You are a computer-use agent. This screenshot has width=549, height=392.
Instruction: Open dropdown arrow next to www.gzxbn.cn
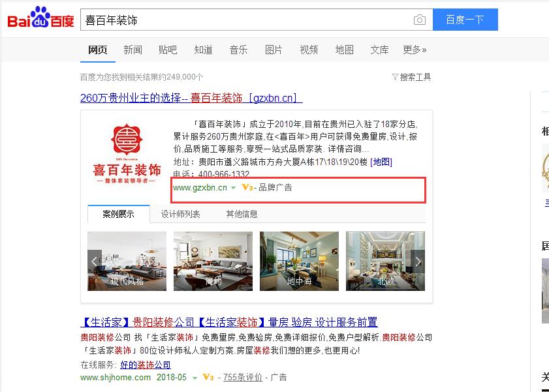pyautogui.click(x=233, y=188)
